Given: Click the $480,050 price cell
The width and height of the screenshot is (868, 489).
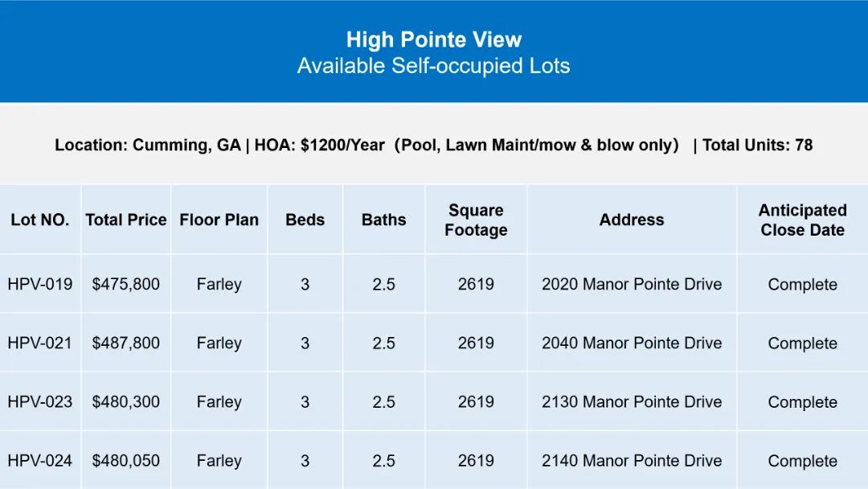Looking at the screenshot, I should point(126,460).
